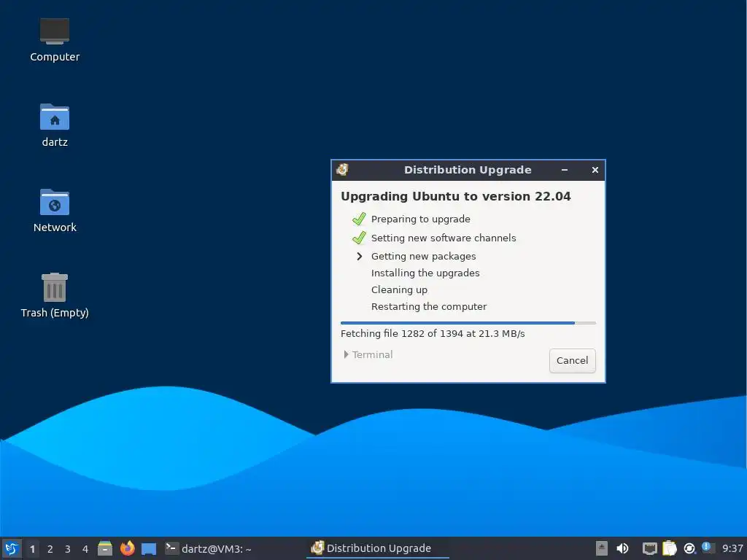Open the removable media eject tray icon
747x560 pixels.
click(x=602, y=548)
